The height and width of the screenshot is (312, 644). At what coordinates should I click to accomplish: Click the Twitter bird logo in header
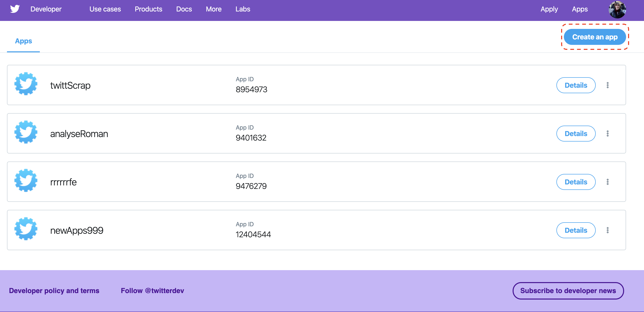click(15, 9)
